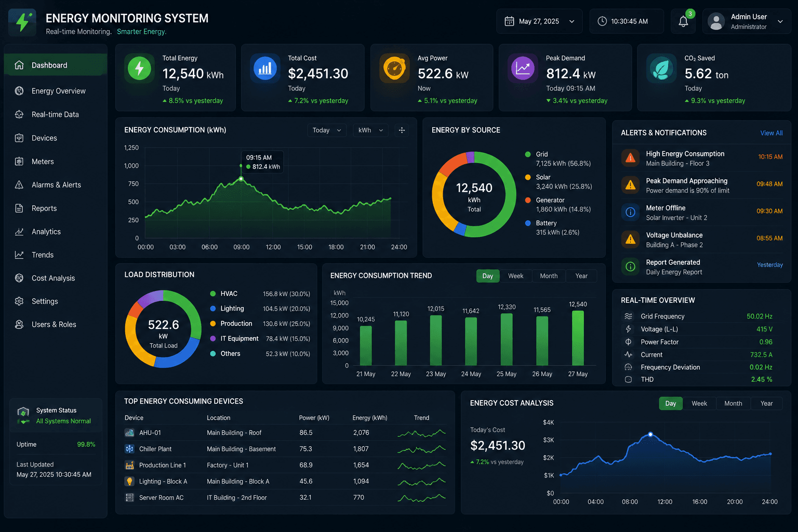This screenshot has height=532, width=798.
Task: Click the Grid Frequency wave icon
Action: (628, 316)
